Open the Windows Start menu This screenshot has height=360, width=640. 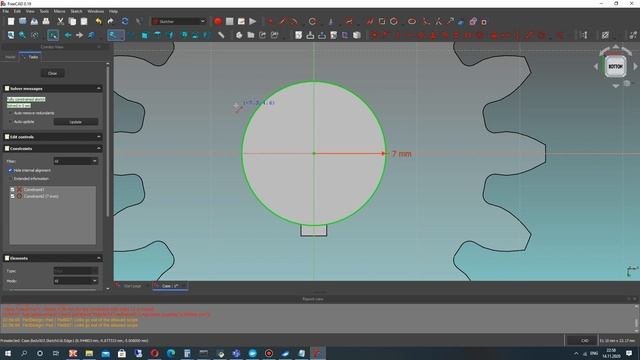click(8, 353)
